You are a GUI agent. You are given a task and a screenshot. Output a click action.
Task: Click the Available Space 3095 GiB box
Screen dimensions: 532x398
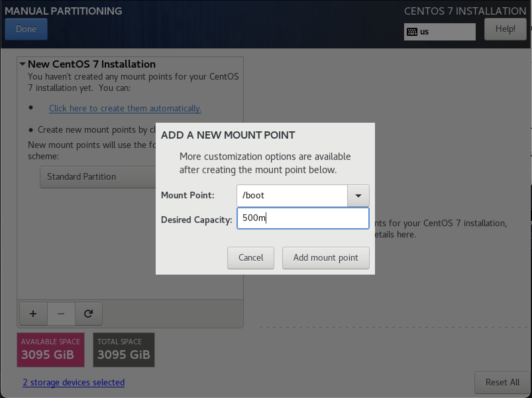51,350
